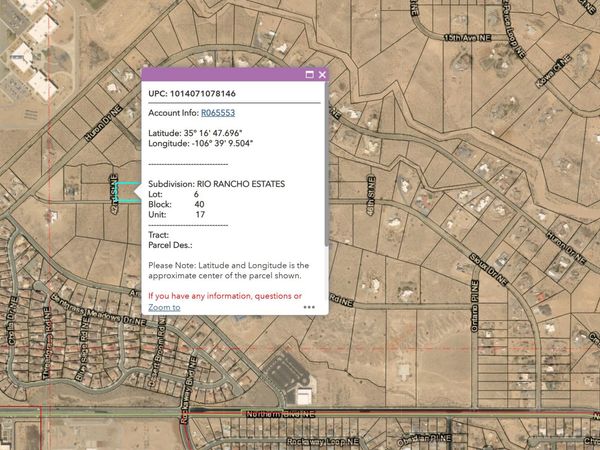Click the Tract: label
The width and height of the screenshot is (600, 450).
(158, 235)
